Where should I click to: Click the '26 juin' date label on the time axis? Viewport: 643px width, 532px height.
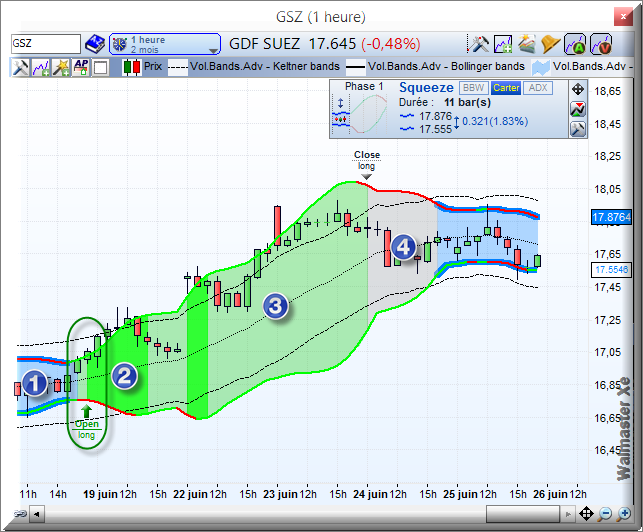[x=550, y=494]
